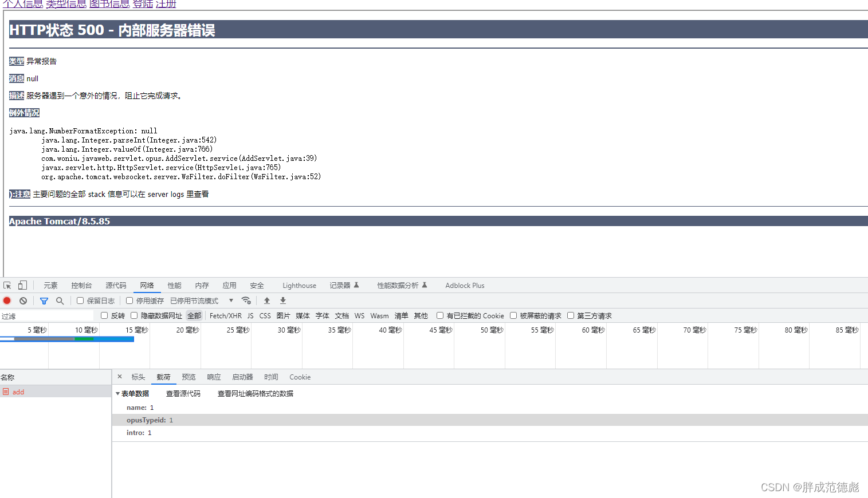This screenshot has width=868, height=498.
Task: Check the blocked requests checkbox
Action: [x=513, y=315]
